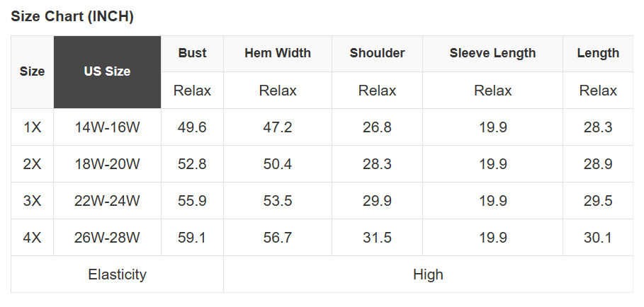This screenshot has width=644, height=307.
Task: Click the dark US Size header cell
Action: click(107, 71)
